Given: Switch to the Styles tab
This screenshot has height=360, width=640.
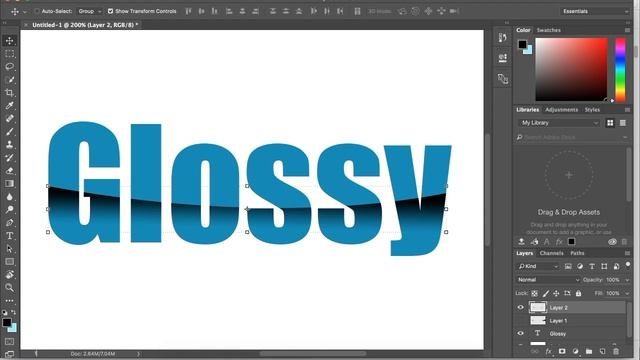Looking at the screenshot, I should point(592,110).
